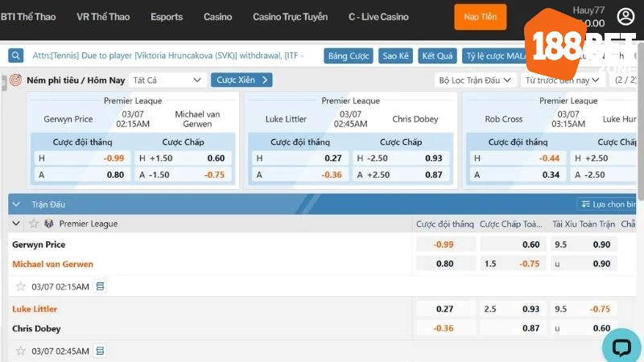This screenshot has height=362, width=644.
Task: Pick Chris Dobey winner odds -0.36
Action: point(446,328)
